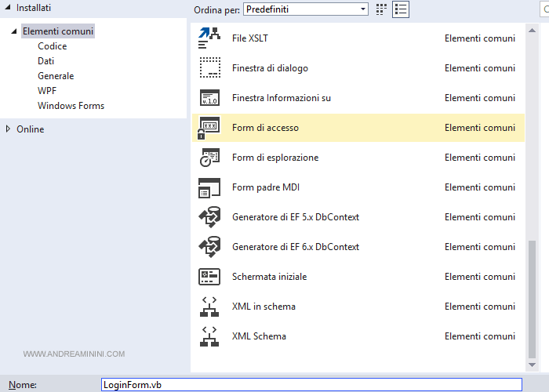This screenshot has width=549, height=392.
Task: Select the Form di accesso icon
Action: [209, 128]
